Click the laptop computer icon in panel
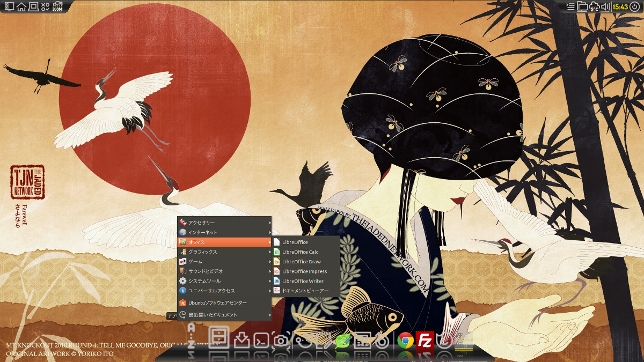This screenshot has height=362, width=644. click(x=33, y=6)
